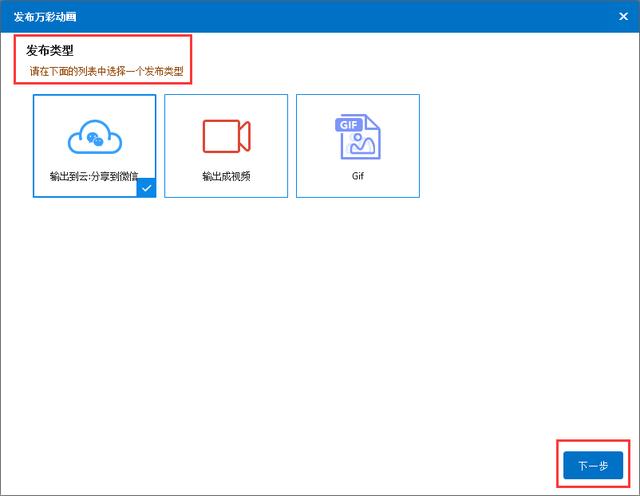Click the 发布万彩动画 title bar text
640x496 pixels.
[x=44, y=16]
